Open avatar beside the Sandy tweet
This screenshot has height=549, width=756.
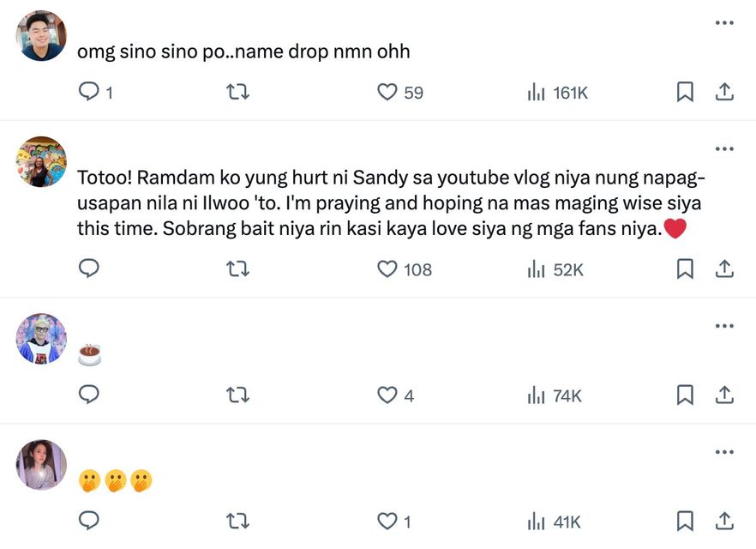click(41, 162)
